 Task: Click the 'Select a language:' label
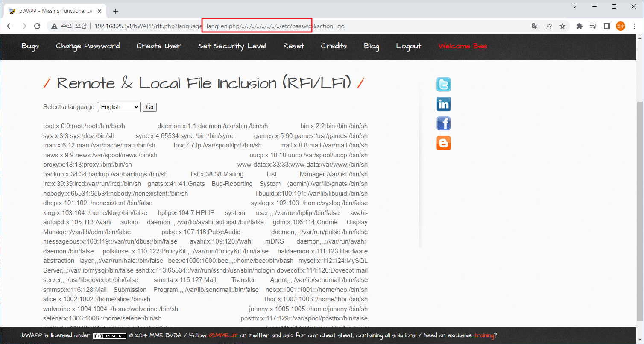click(70, 107)
